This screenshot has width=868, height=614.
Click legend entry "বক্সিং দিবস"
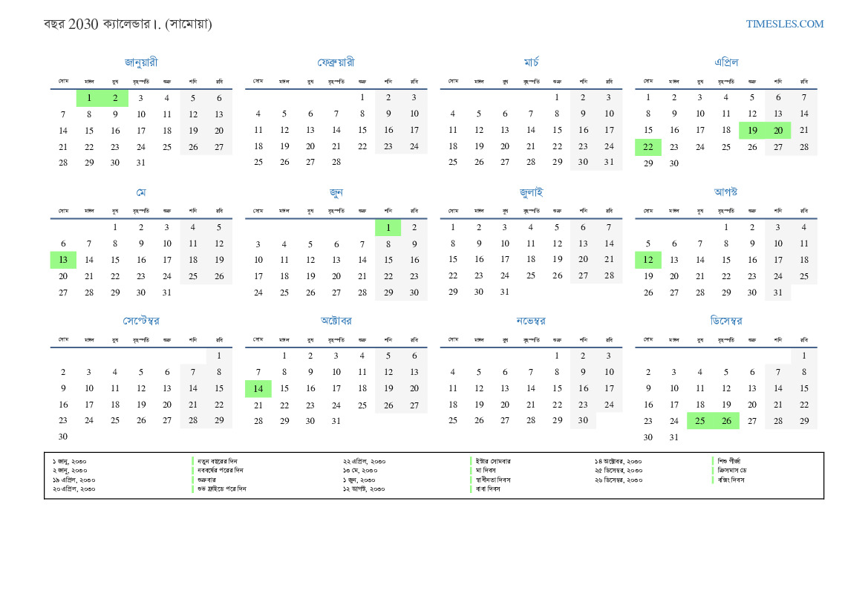[731, 480]
